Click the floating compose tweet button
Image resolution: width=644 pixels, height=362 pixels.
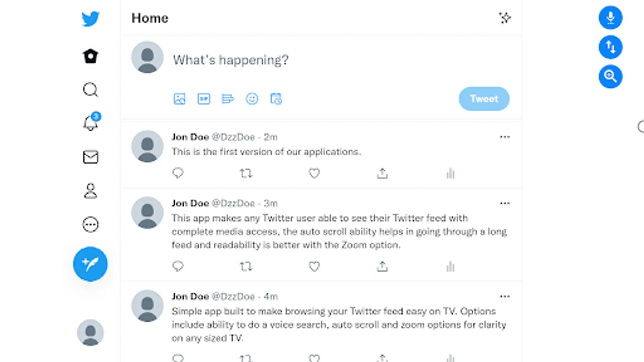tap(90, 264)
